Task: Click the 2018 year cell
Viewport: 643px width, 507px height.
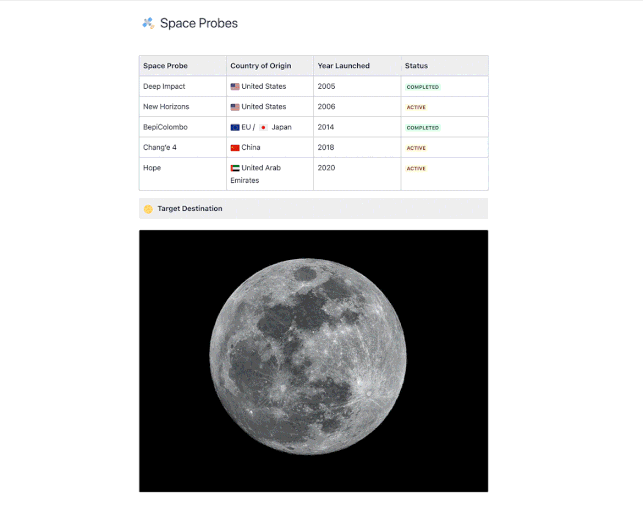Action: (357, 147)
